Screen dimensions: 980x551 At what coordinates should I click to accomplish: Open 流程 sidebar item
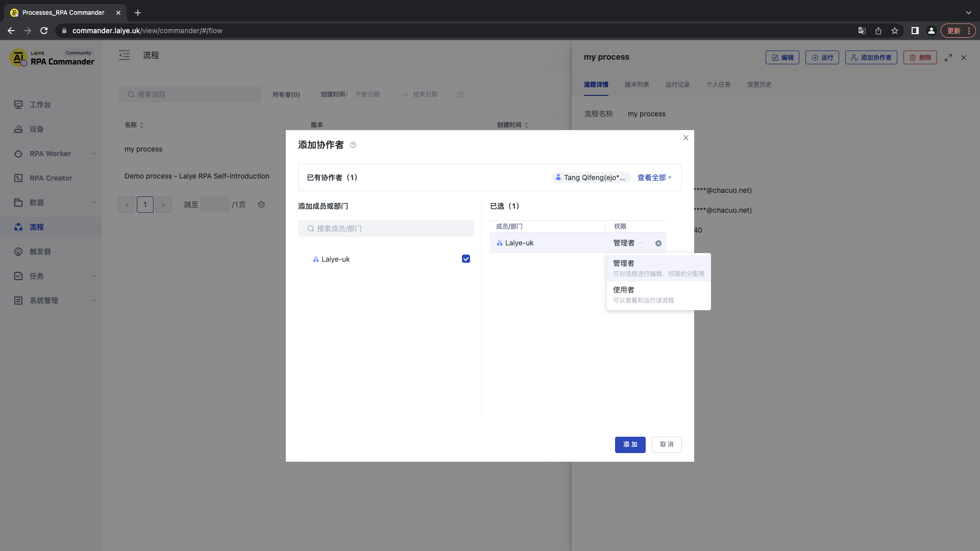coord(51,228)
